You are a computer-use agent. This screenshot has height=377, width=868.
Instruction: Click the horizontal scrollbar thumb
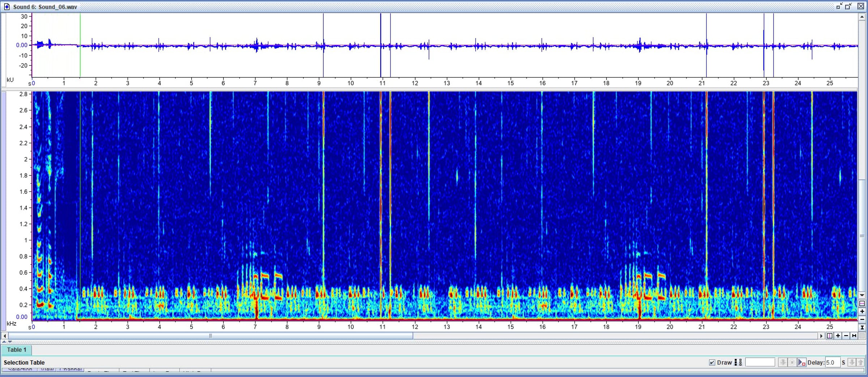[x=210, y=336]
